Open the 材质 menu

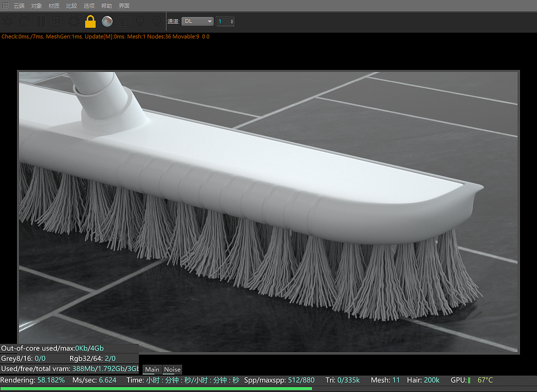(x=54, y=6)
